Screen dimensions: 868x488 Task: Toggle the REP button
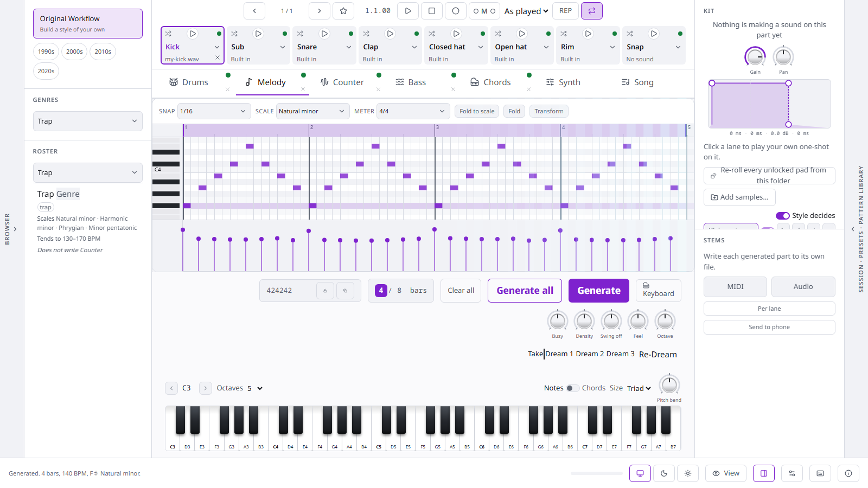tap(565, 11)
